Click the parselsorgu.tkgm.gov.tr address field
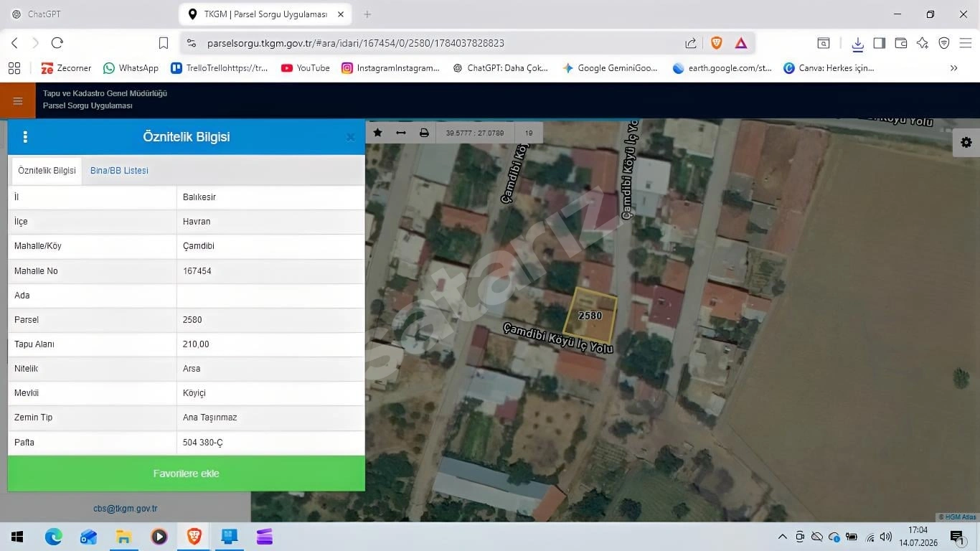Viewport: 980px width, 551px height. [x=355, y=43]
